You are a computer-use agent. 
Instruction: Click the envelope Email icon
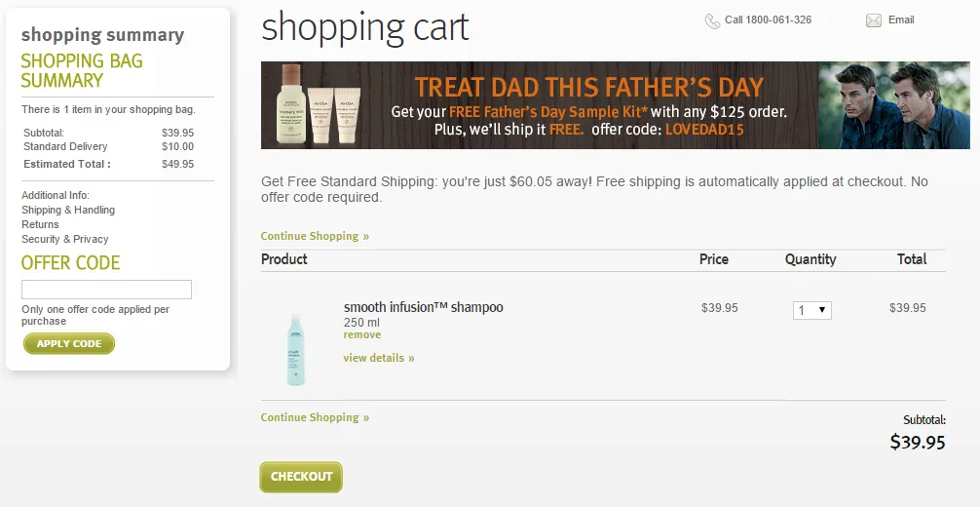click(873, 20)
